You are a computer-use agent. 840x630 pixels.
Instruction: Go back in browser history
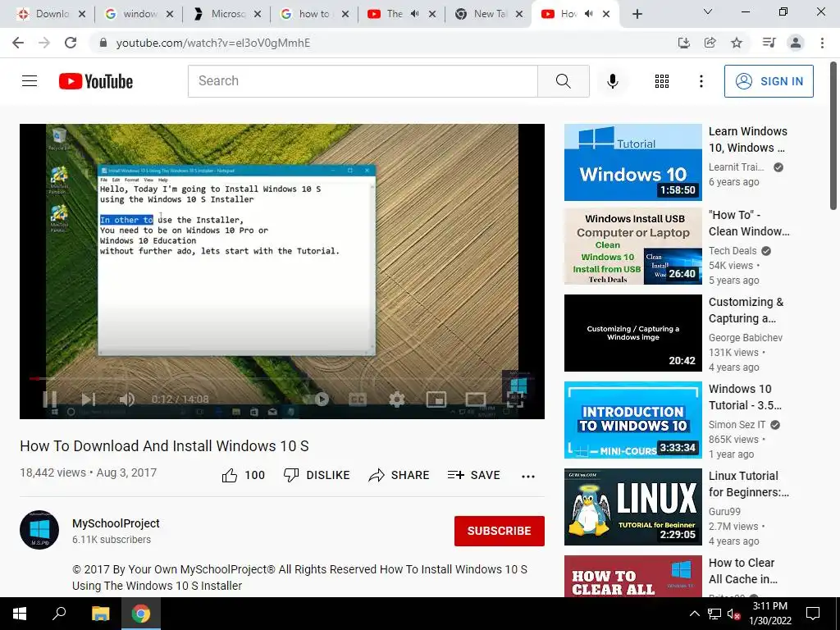tap(18, 43)
